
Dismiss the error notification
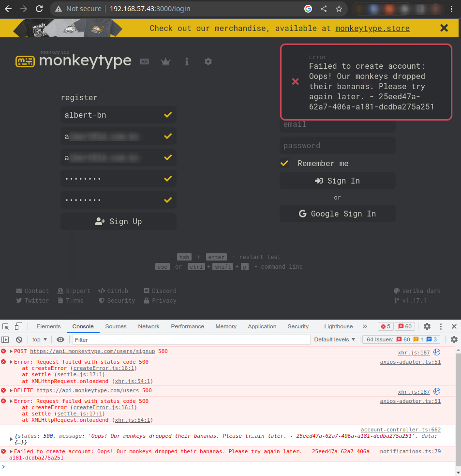366,82
